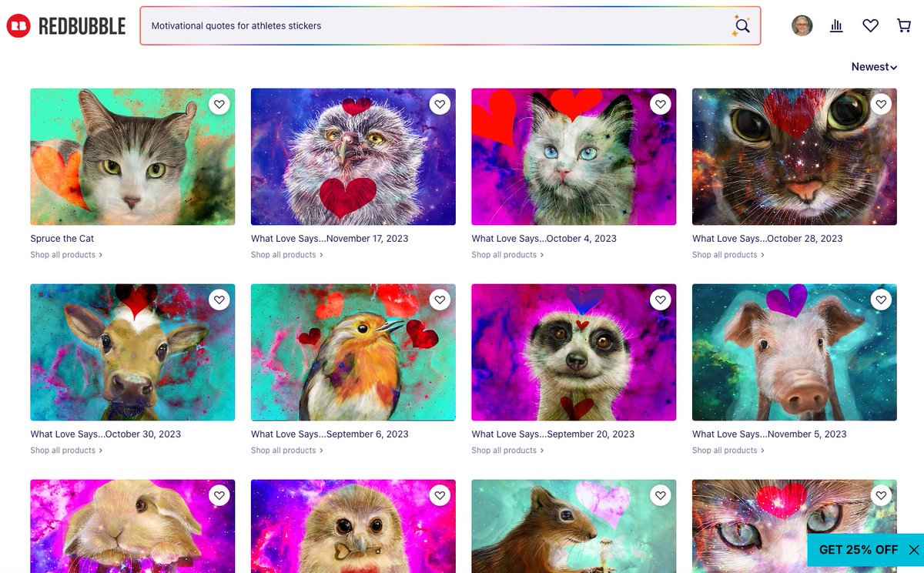Favorite the Spruce the Cat artwork
The height and width of the screenshot is (573, 924).
(219, 103)
